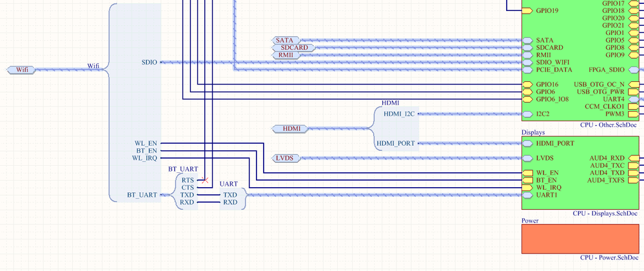Select the UART1 sheet entry
This screenshot has height=271, width=644.
[x=540, y=195]
